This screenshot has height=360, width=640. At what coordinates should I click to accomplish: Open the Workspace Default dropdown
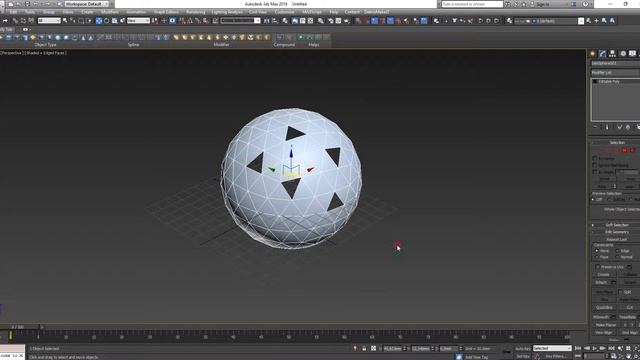point(87,4)
